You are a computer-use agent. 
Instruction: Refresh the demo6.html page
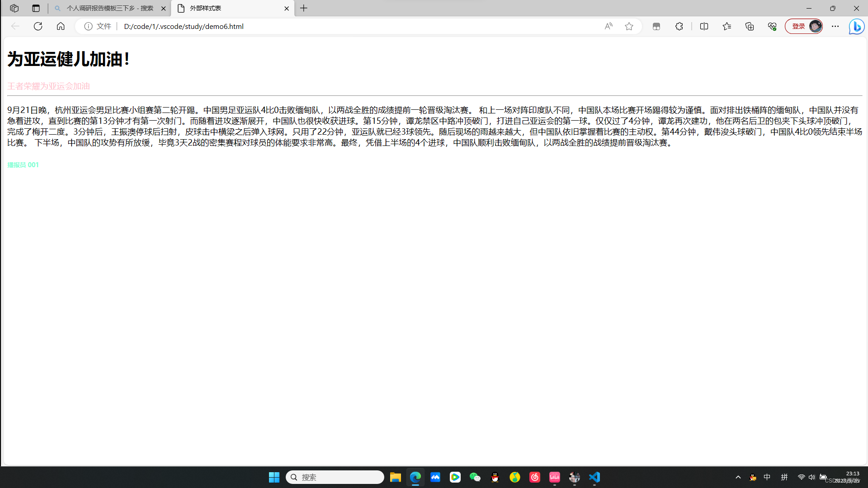(38, 26)
